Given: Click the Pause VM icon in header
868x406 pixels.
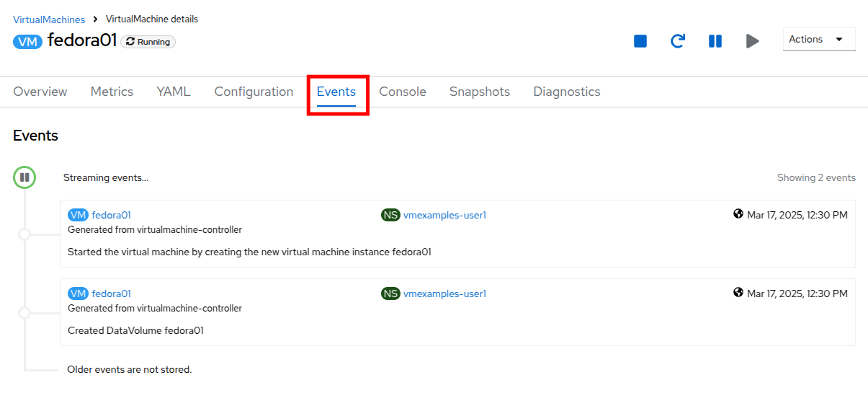Looking at the screenshot, I should point(715,41).
